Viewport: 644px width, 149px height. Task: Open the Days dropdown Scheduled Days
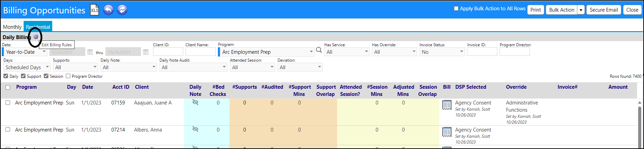click(x=27, y=67)
